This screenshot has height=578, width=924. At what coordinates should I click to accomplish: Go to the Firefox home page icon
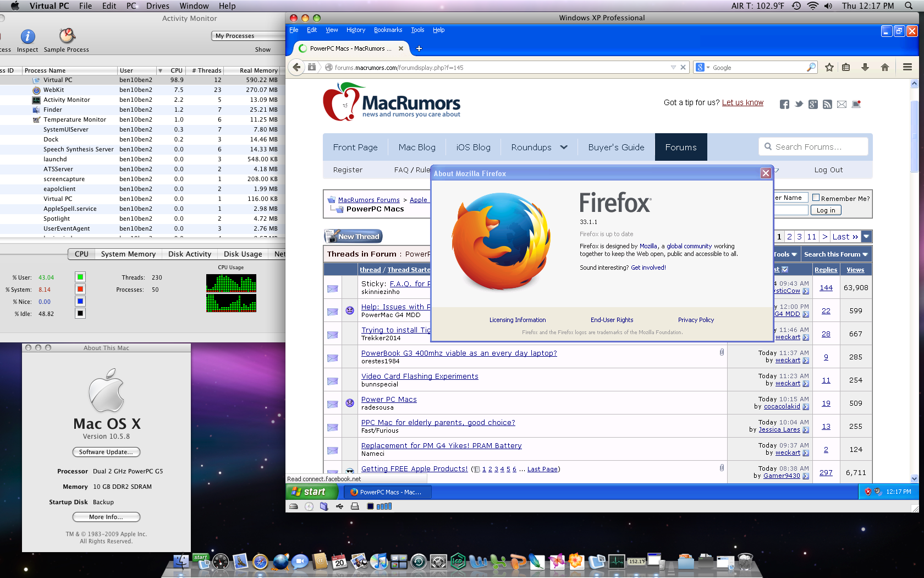(884, 67)
